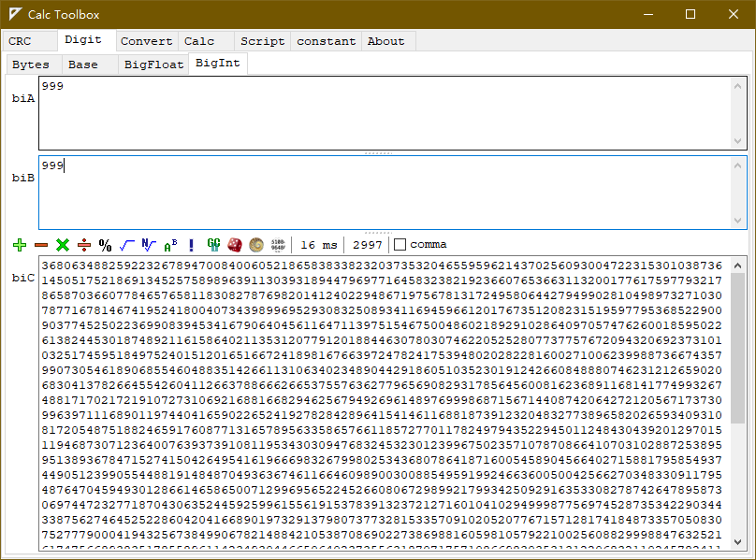Switch to the Bytes sub-tab
Image resolution: width=756 pixels, height=560 pixels.
(x=34, y=65)
